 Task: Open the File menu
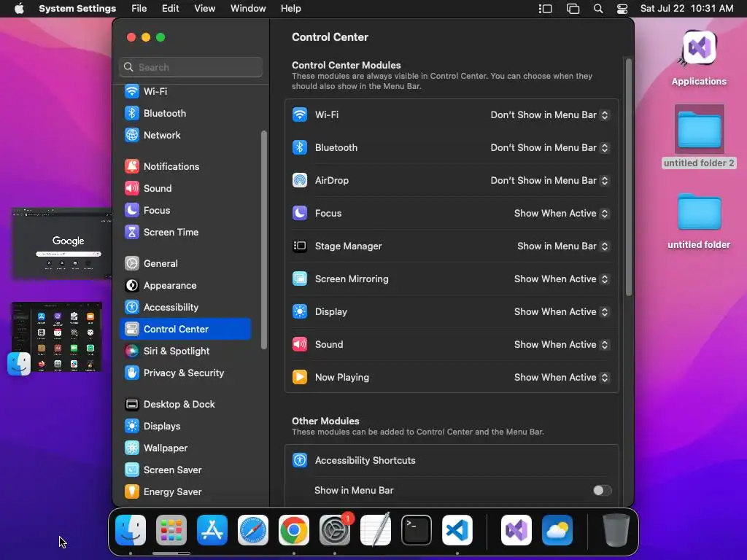pyautogui.click(x=139, y=9)
